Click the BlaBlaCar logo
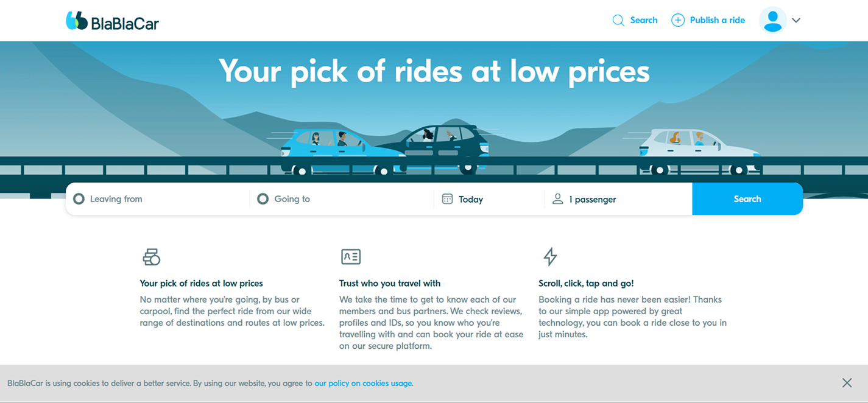 click(112, 20)
